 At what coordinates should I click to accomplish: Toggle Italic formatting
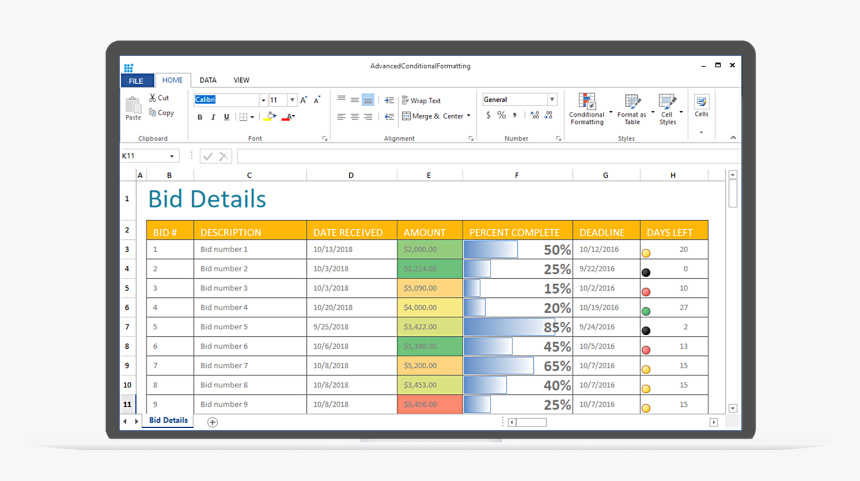coord(213,117)
